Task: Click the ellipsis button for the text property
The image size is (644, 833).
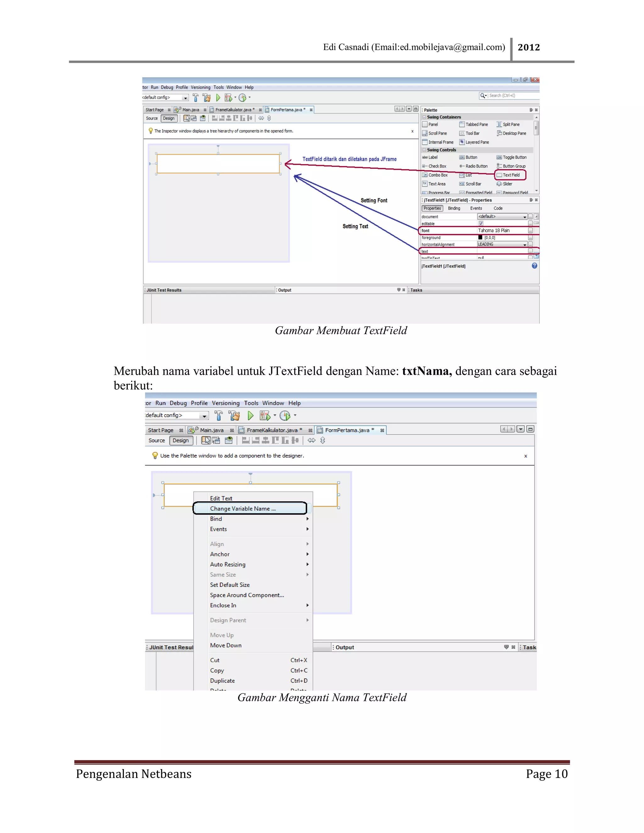Action: [530, 251]
